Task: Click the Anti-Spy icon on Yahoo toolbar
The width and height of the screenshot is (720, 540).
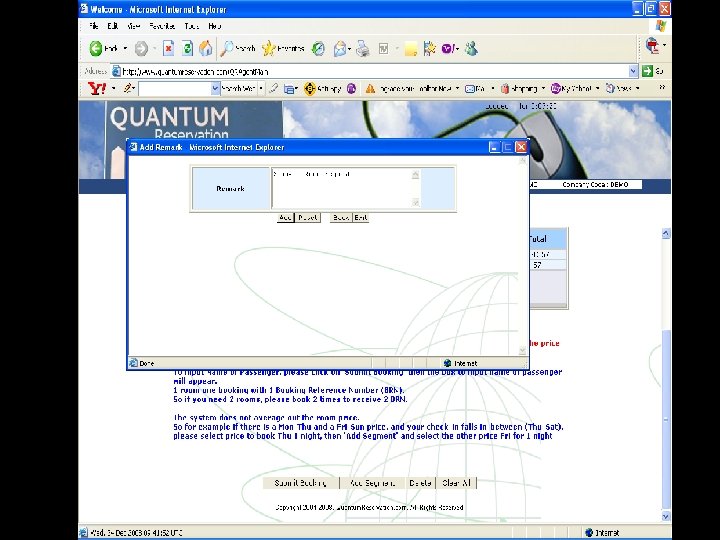Action: point(310,88)
